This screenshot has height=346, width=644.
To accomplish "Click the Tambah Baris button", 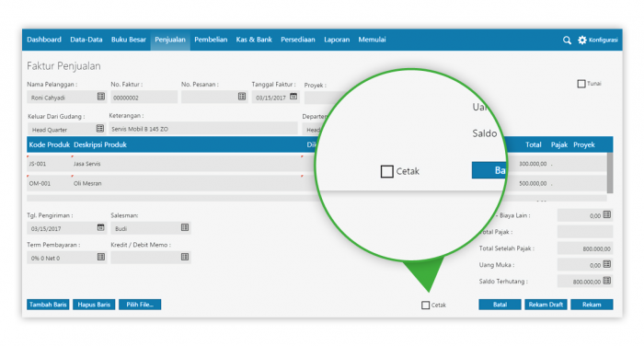I will pyautogui.click(x=48, y=305).
